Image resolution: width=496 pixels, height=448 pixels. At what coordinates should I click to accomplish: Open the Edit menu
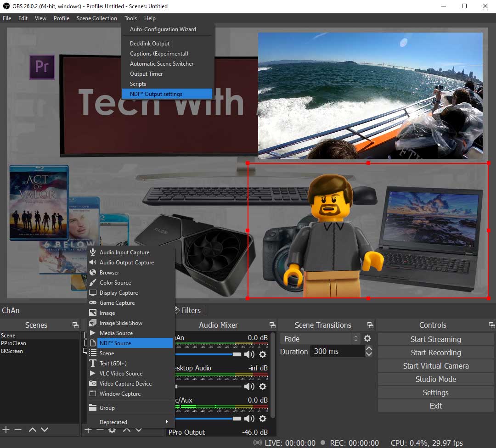click(x=23, y=18)
